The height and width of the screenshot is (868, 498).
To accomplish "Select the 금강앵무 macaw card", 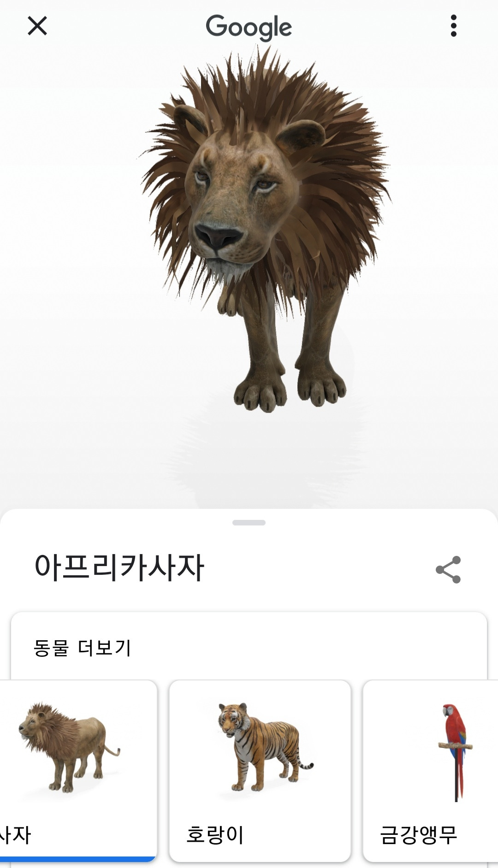I will point(430,771).
